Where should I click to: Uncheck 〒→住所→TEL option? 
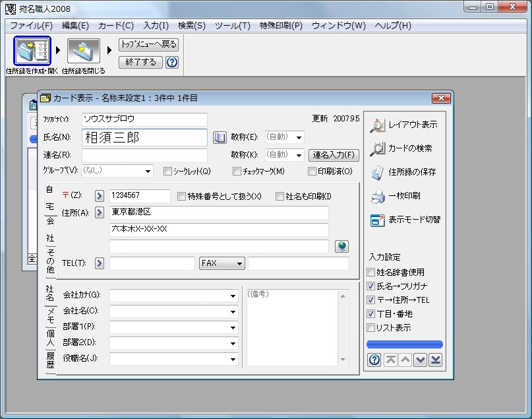point(371,300)
